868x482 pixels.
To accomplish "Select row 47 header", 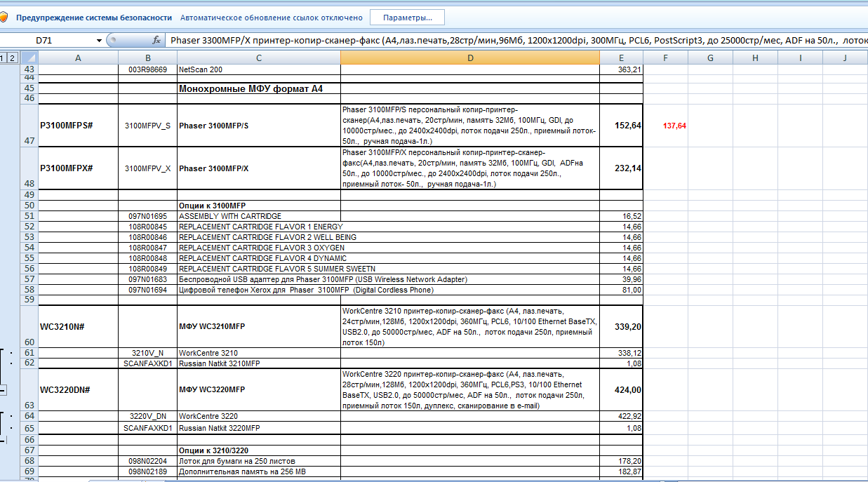I will click(29, 126).
